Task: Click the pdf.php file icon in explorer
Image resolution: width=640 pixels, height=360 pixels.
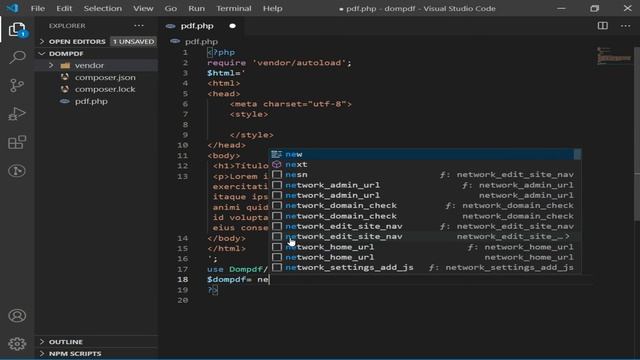Action: pyautogui.click(x=65, y=101)
